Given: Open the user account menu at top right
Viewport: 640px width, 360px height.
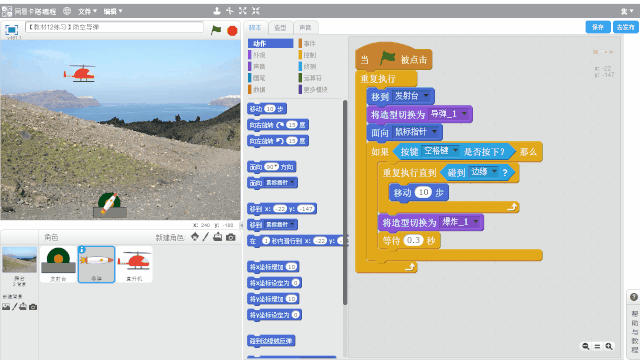Looking at the screenshot, I should pyautogui.click(x=627, y=11).
